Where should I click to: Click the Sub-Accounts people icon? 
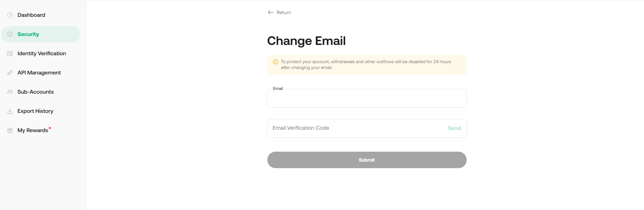(x=10, y=92)
